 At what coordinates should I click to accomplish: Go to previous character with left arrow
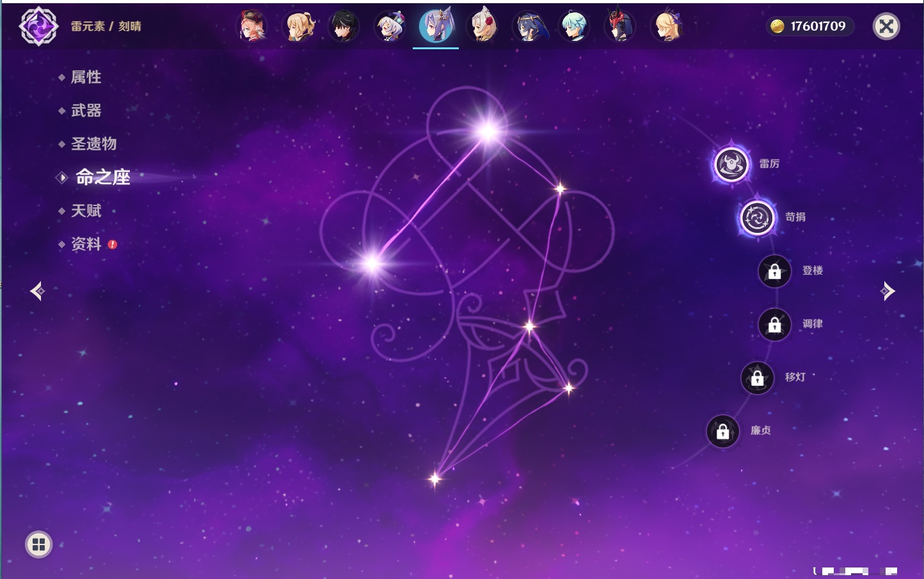(x=37, y=291)
